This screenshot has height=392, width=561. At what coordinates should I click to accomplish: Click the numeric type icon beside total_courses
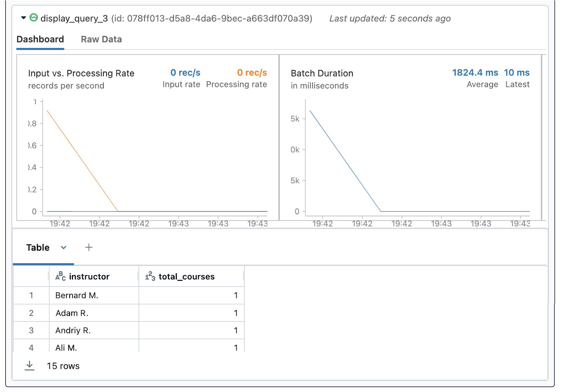click(x=150, y=276)
